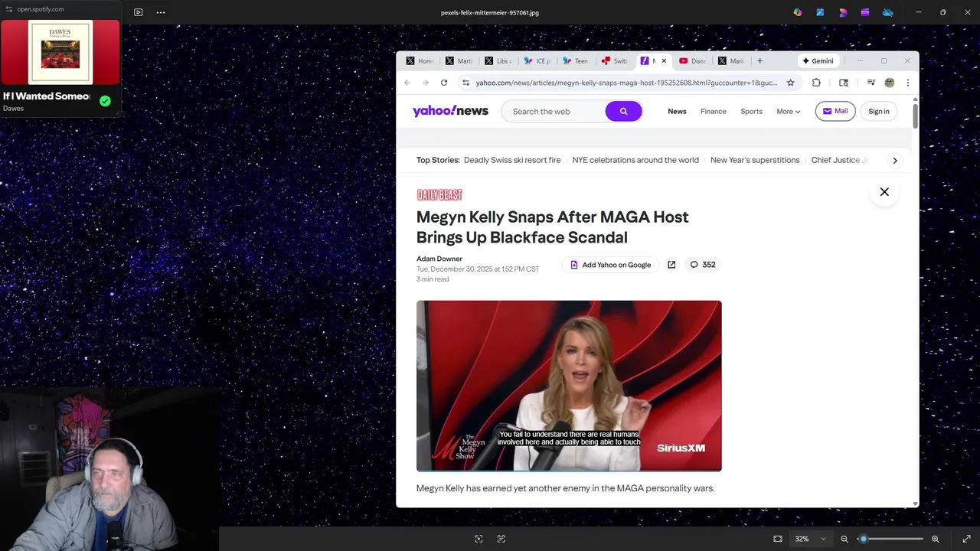
Task: Switch to the Teen tab
Action: pos(577,61)
